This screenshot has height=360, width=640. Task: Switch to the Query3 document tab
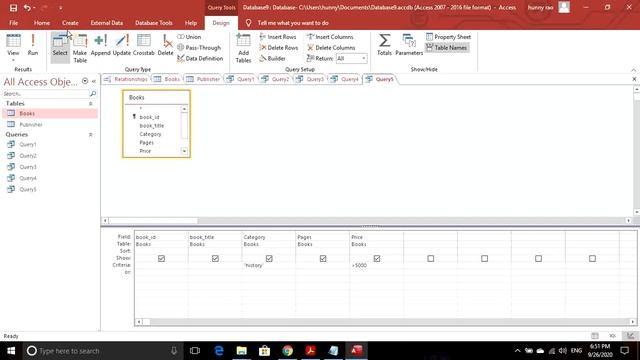[x=310, y=79]
